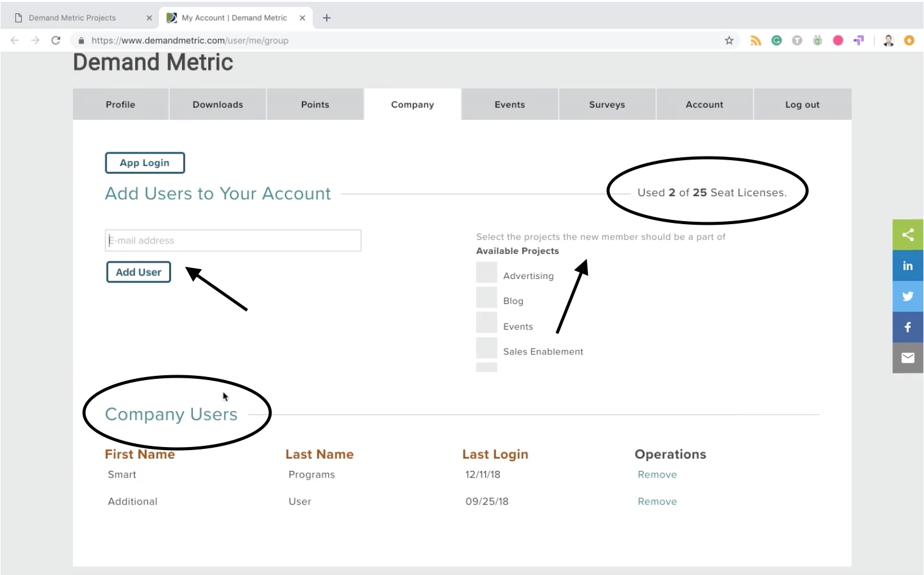The width and height of the screenshot is (924, 575).
Task: Open the Downloads tab
Action: pyautogui.click(x=218, y=104)
